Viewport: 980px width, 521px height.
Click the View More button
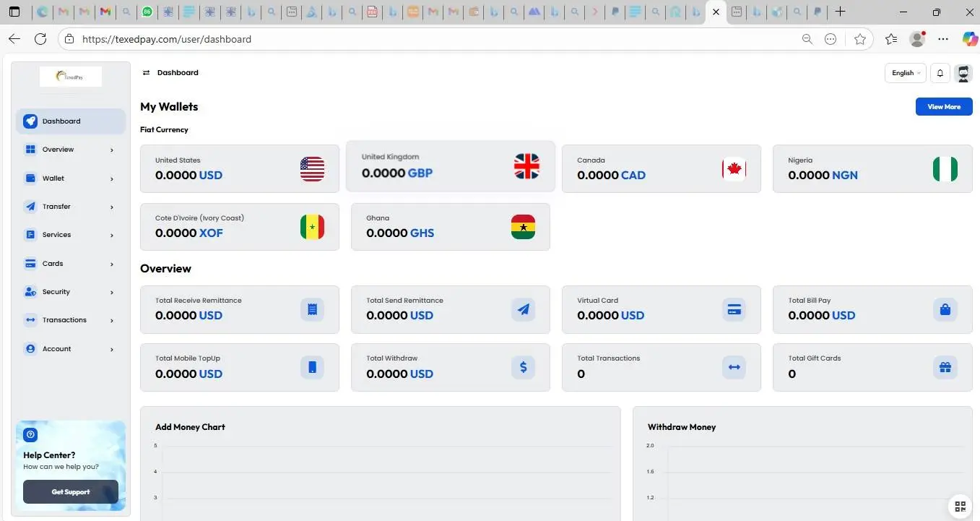pyautogui.click(x=943, y=107)
